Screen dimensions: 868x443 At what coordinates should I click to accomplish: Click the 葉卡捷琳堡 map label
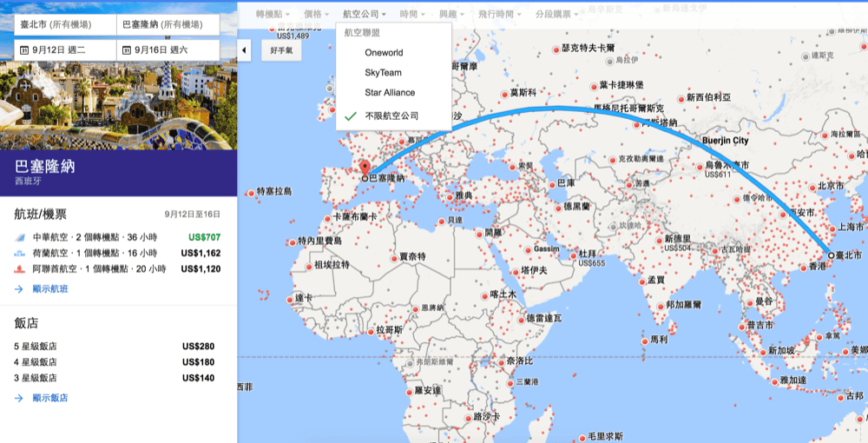click(x=622, y=85)
